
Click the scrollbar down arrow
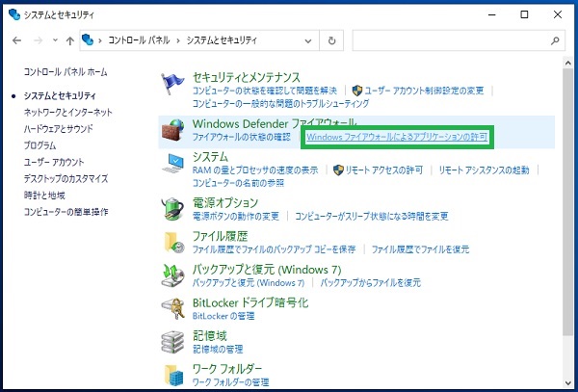point(568,383)
